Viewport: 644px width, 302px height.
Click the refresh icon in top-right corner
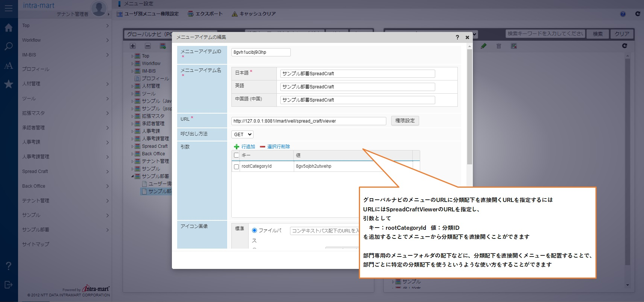[638, 14]
